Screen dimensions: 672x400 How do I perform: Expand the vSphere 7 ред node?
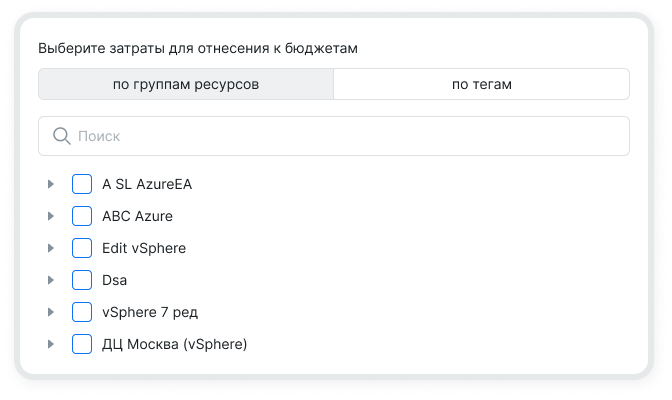pyautogui.click(x=50, y=312)
